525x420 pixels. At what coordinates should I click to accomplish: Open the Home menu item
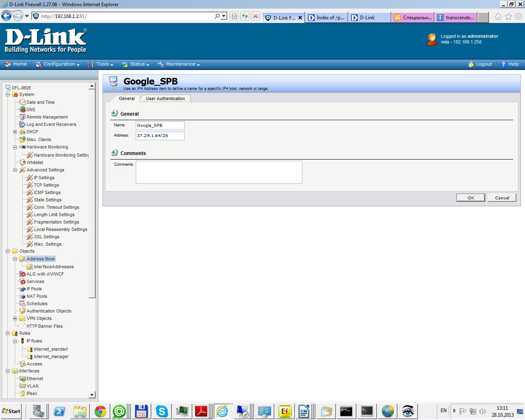(16, 64)
